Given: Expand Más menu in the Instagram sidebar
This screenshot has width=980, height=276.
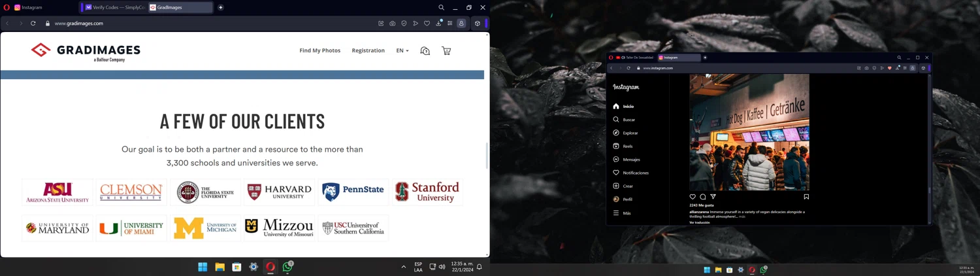Looking at the screenshot, I should click(x=626, y=213).
